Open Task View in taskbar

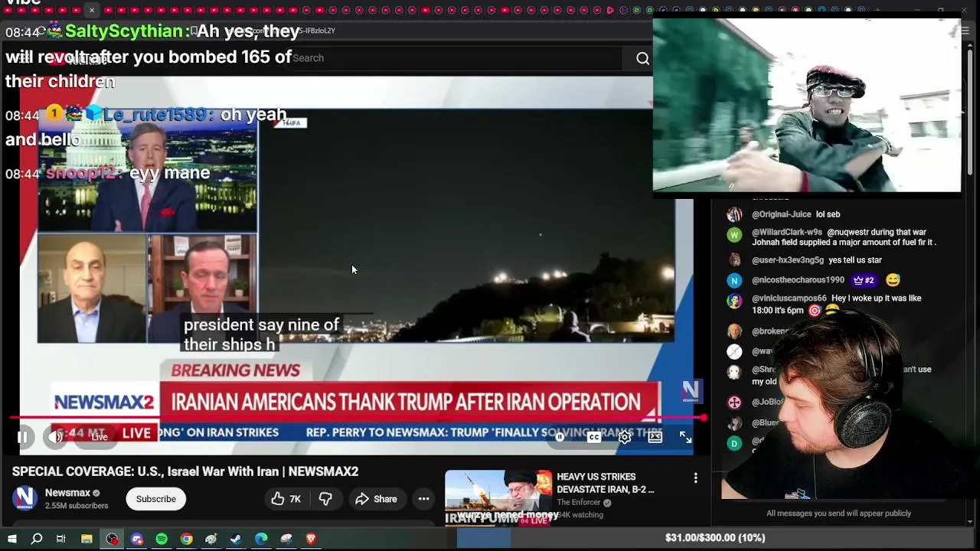60,539
